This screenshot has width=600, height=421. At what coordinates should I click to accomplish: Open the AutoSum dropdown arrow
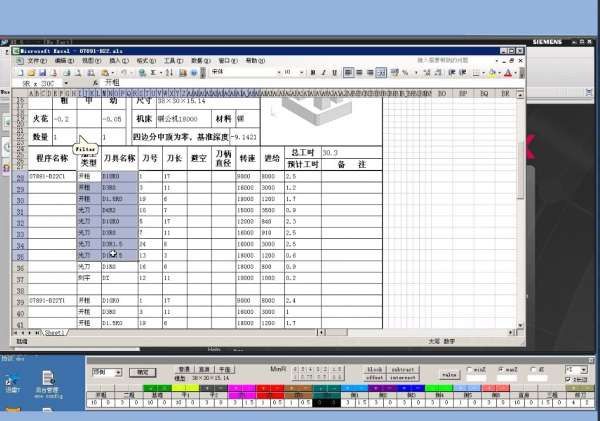(x=161, y=73)
